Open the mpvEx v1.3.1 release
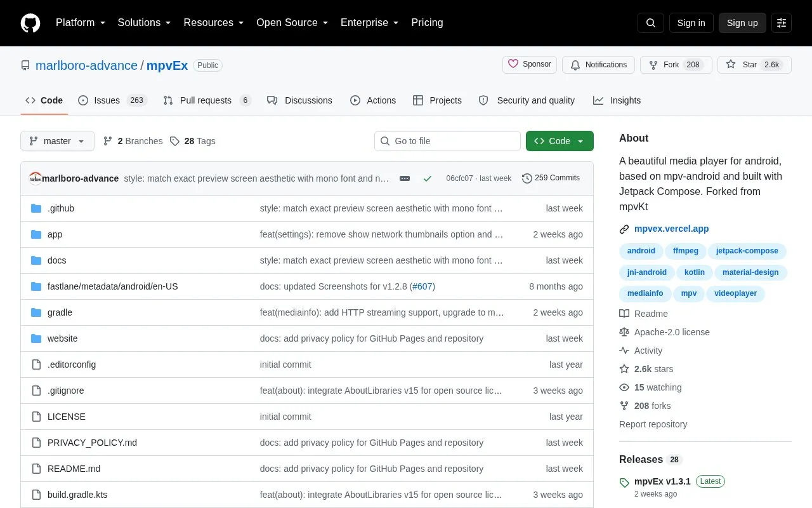This screenshot has width=812, height=508. (662, 481)
